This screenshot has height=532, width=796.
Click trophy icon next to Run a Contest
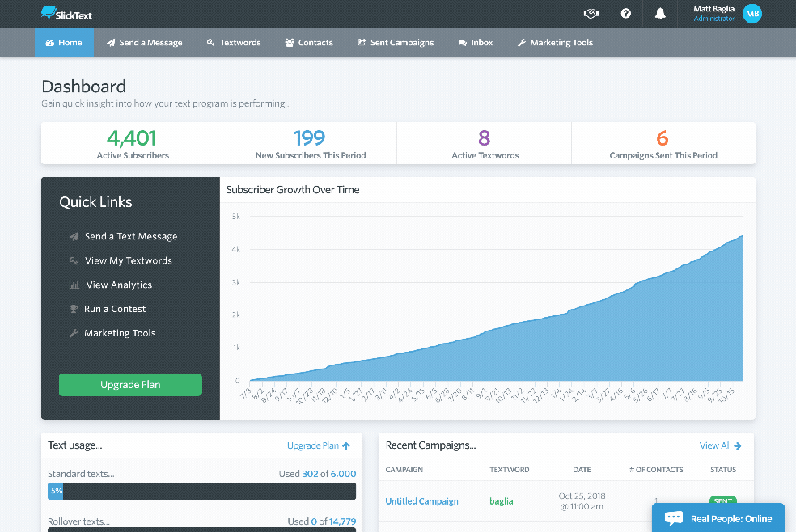[74, 309]
